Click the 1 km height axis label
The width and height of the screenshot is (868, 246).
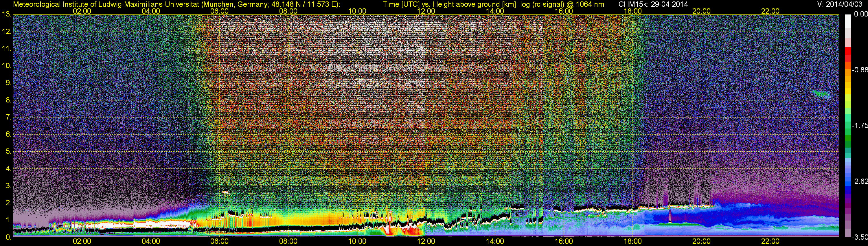click(x=8, y=221)
